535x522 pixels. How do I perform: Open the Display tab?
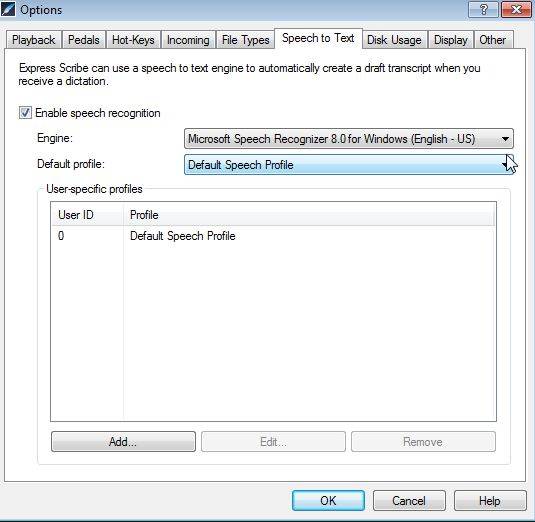[450, 40]
